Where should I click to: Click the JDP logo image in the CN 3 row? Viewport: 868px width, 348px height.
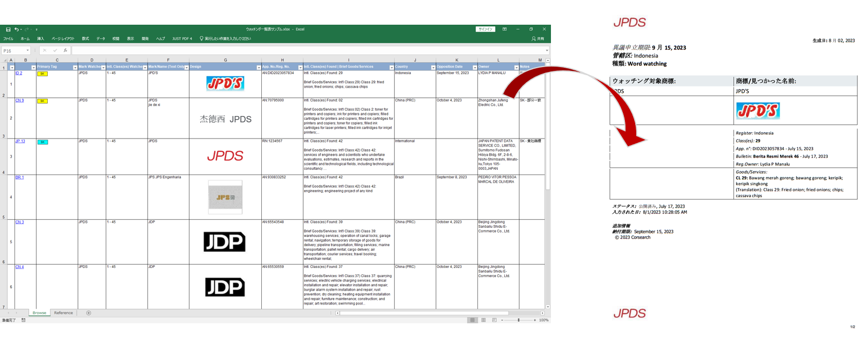(x=225, y=242)
